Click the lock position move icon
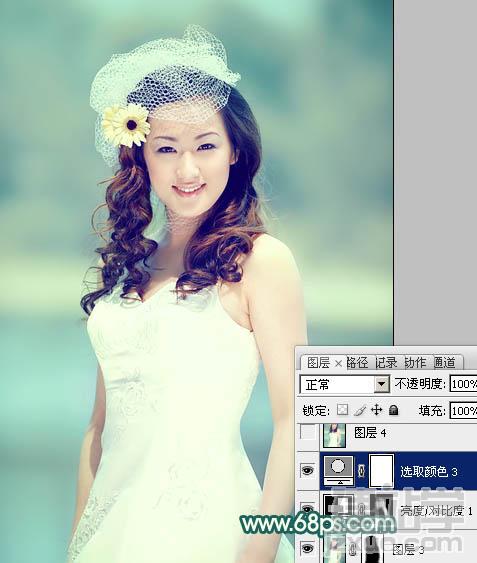Screen dimensions: 477x563 pyautogui.click(x=376, y=410)
